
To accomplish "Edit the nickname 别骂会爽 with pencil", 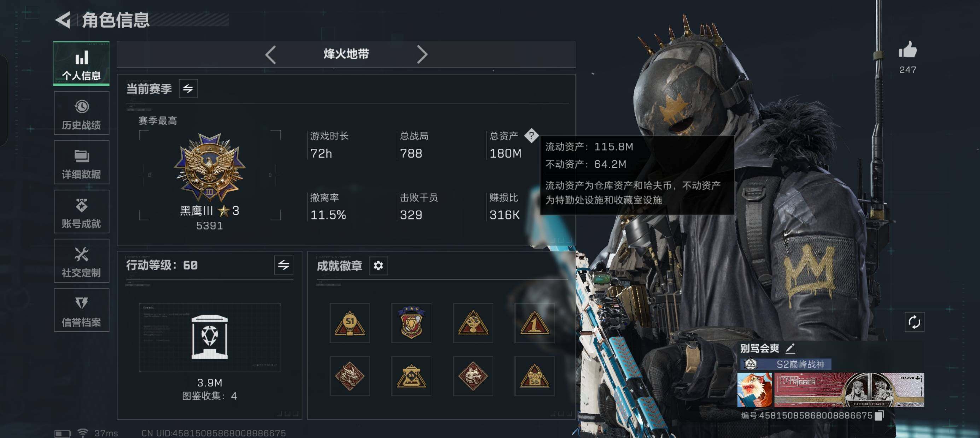I will point(790,348).
